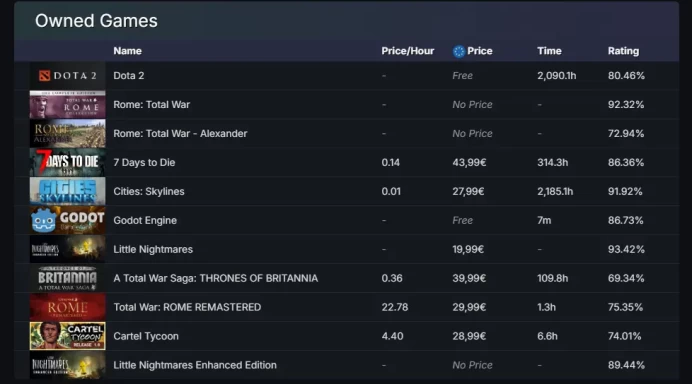Open the Little Nightmares Enhanced Edition thumbnail
The width and height of the screenshot is (692, 384).
coord(68,365)
